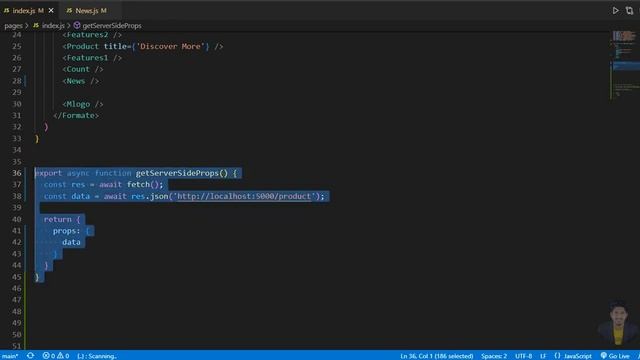Open problems panel via errors count icon
This screenshot has width=640, height=360.
[x=49, y=356]
